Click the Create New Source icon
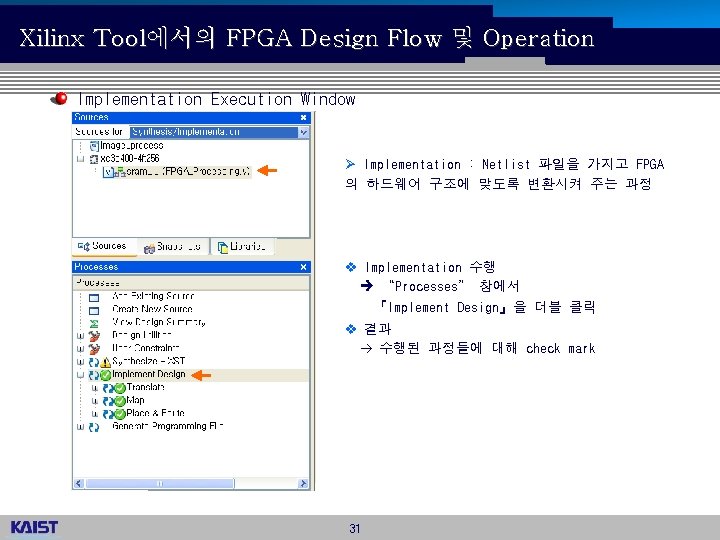Screen dimensions: 720x540 click(94, 310)
